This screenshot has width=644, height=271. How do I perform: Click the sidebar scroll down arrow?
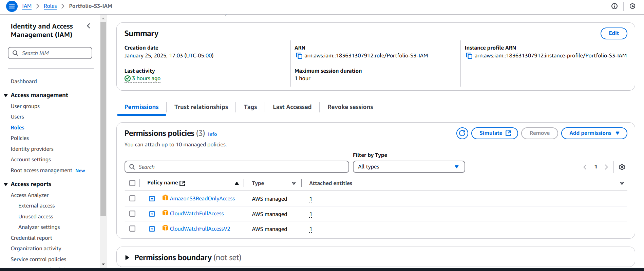[x=103, y=264]
